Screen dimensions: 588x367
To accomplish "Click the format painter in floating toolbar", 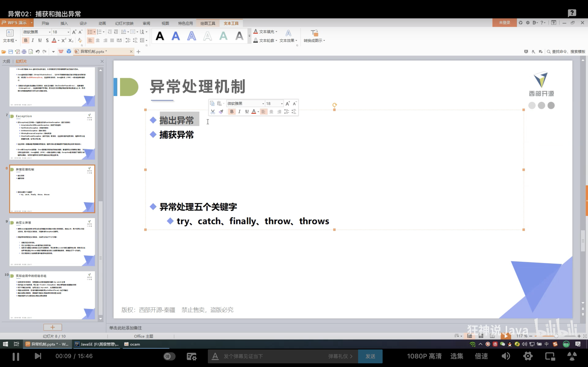I will (x=221, y=112).
